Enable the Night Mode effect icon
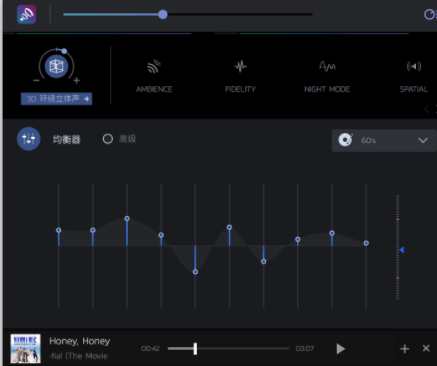The height and width of the screenshot is (366, 437). [x=327, y=66]
